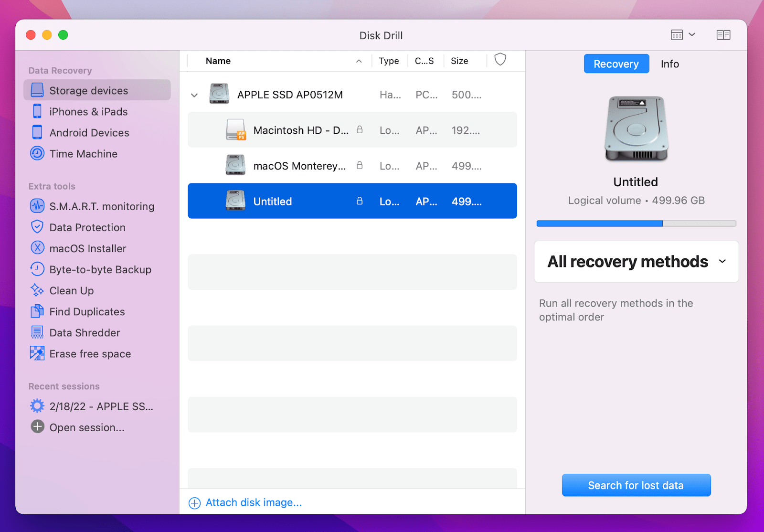Collapse the APPLE SSD AP0512M disk tree

pos(194,95)
